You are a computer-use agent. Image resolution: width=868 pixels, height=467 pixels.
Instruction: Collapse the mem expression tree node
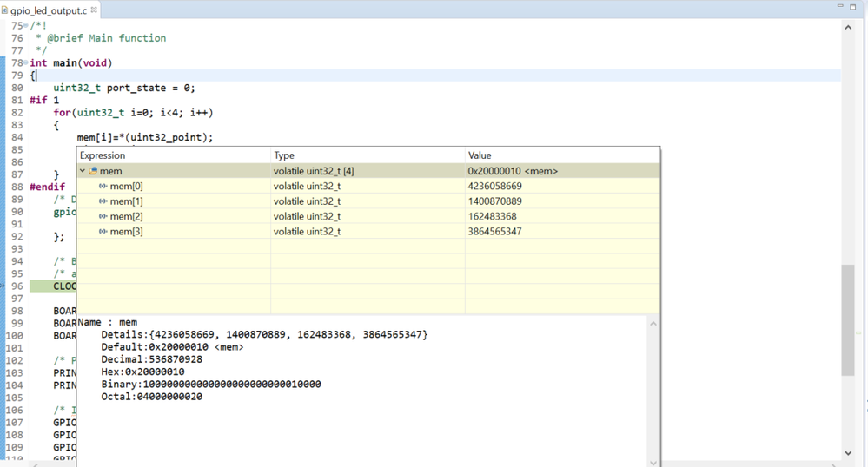(83, 171)
